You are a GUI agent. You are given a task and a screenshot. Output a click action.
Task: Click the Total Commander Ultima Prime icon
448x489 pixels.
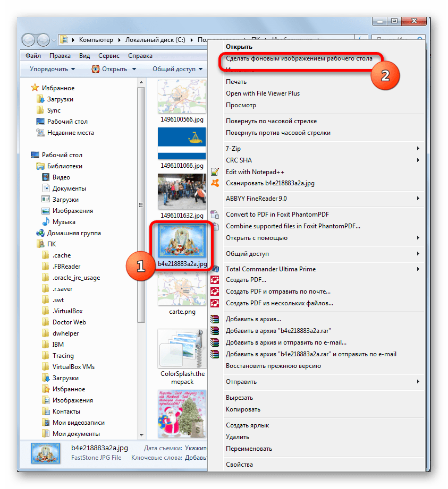click(215, 269)
